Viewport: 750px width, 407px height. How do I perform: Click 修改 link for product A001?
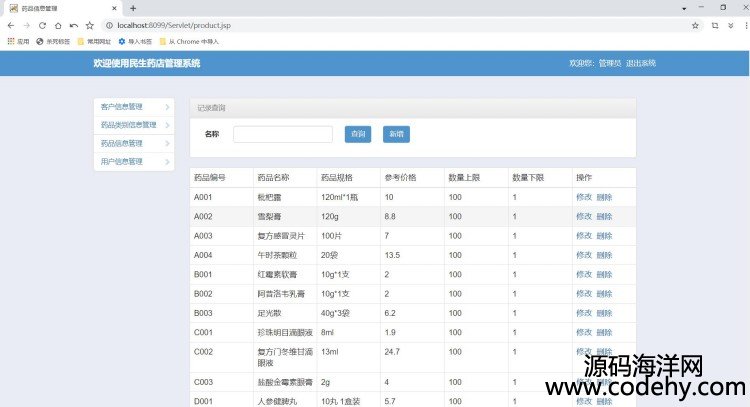pos(583,197)
